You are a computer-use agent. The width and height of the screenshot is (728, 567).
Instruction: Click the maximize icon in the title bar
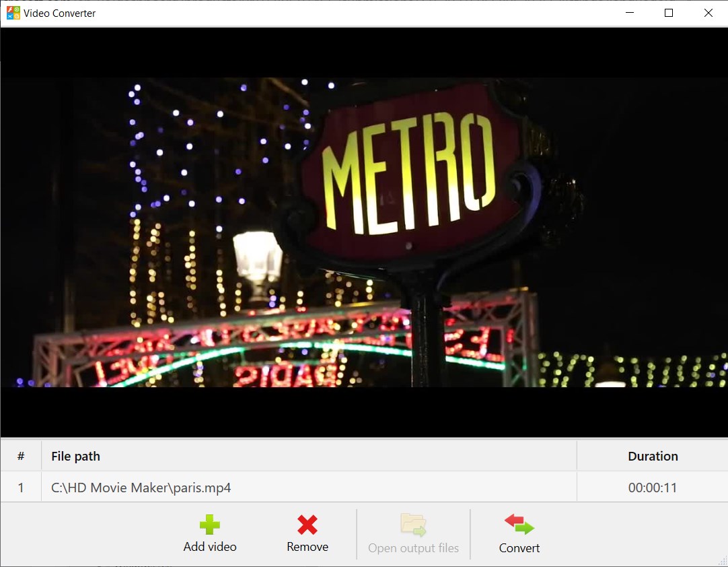669,13
